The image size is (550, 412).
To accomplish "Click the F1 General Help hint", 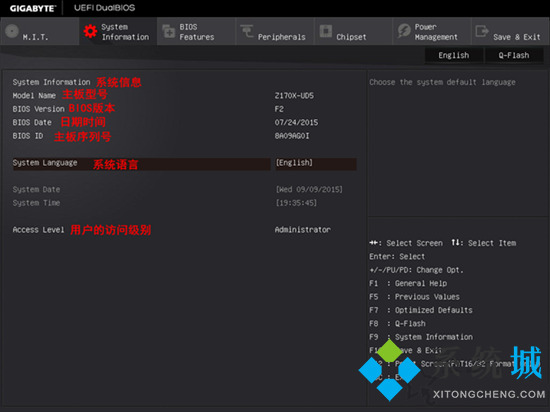I will point(408,284).
